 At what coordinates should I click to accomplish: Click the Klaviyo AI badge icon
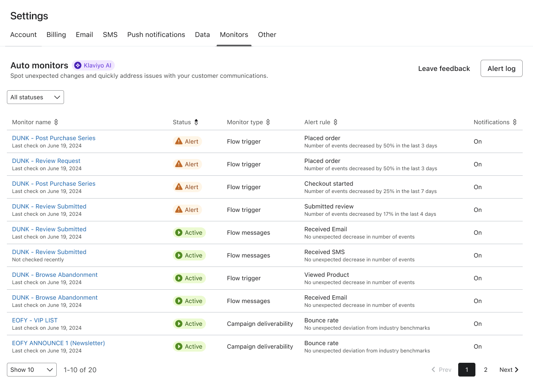coord(78,65)
